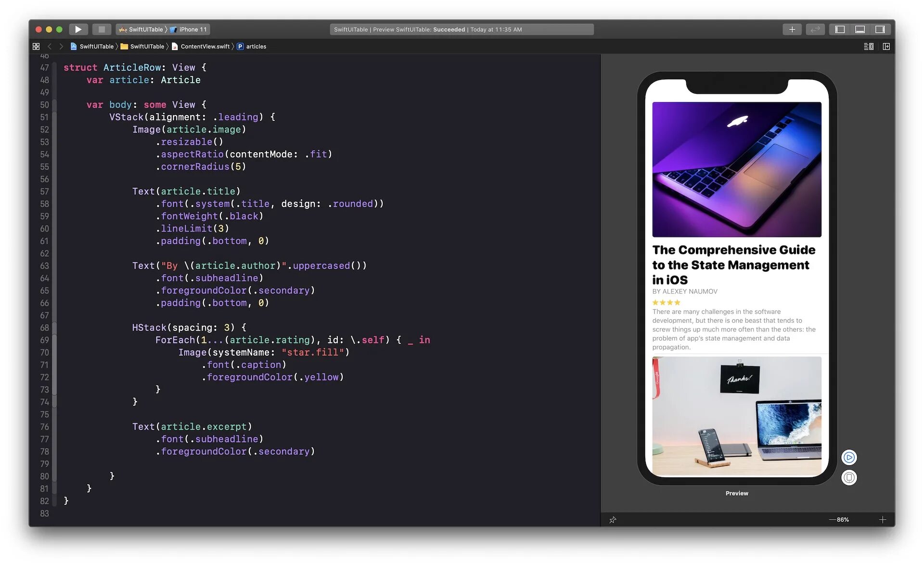Viewport: 924px width, 565px height.
Task: Click the back navigation chevron
Action: click(x=50, y=46)
